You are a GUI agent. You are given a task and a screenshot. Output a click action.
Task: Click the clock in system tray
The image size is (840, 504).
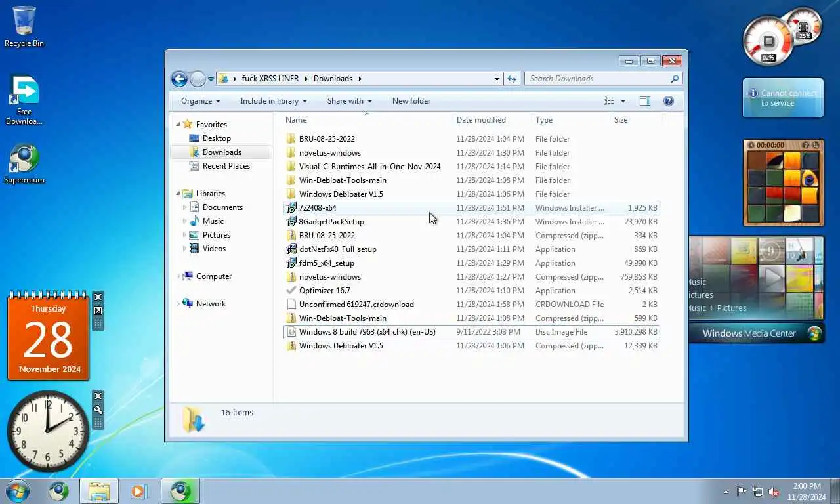pos(807,492)
